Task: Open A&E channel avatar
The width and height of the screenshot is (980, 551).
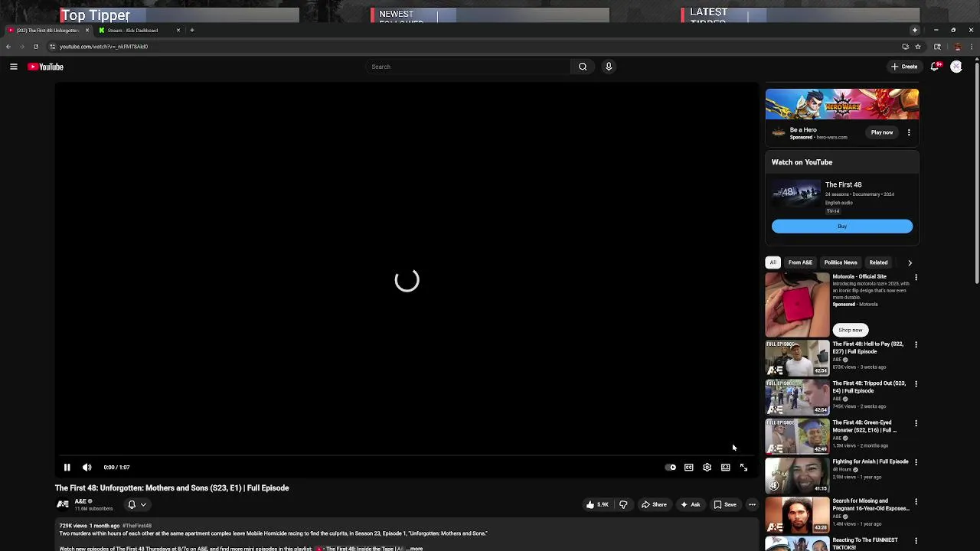Action: (x=63, y=504)
